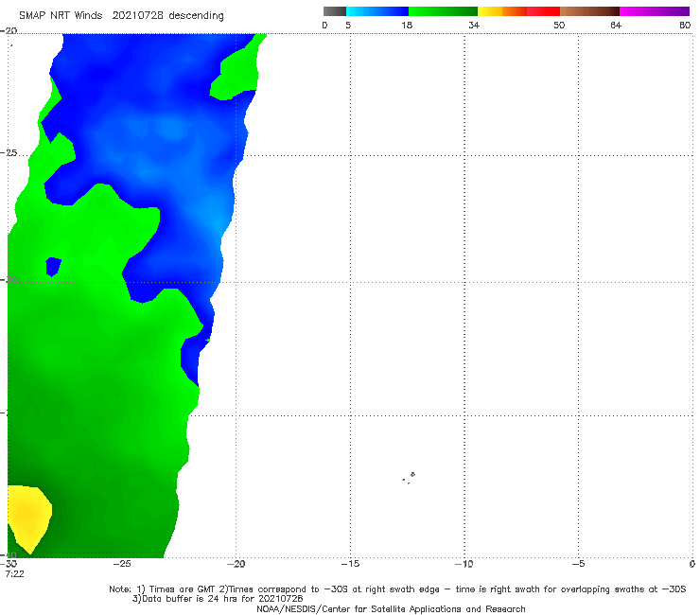Pick the blue 5–18 segment of the color bar
700x615 pixels.
(x=377, y=11)
